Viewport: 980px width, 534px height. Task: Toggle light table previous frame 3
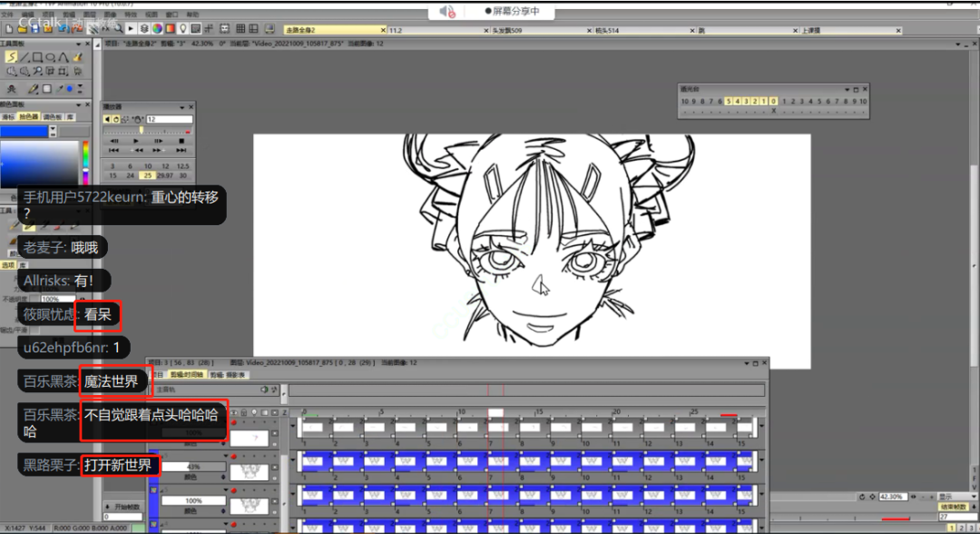(x=746, y=102)
